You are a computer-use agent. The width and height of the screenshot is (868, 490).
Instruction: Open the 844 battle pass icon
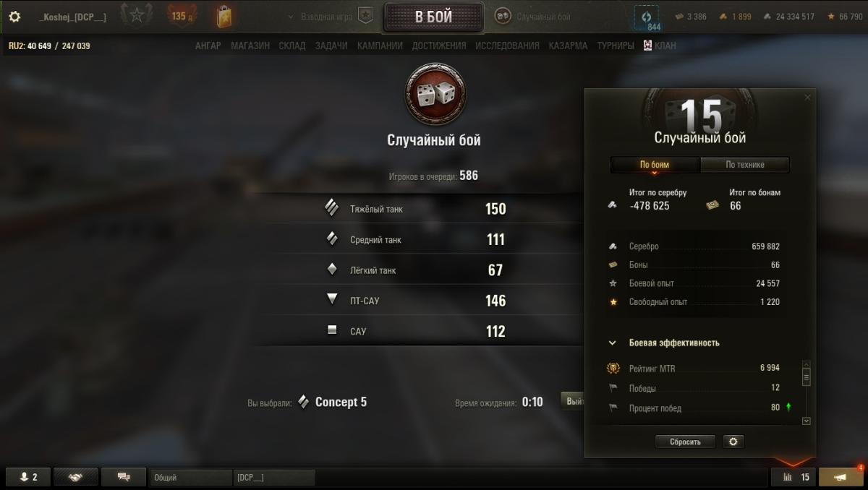click(647, 18)
